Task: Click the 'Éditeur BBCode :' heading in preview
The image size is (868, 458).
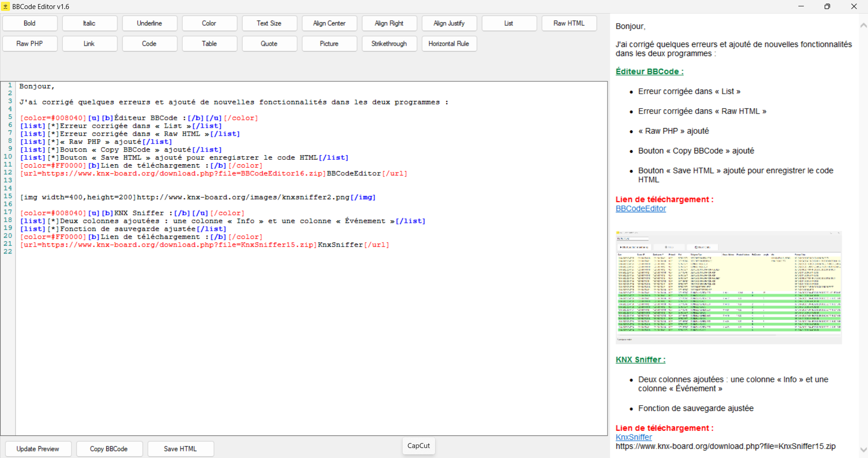Action: point(650,72)
